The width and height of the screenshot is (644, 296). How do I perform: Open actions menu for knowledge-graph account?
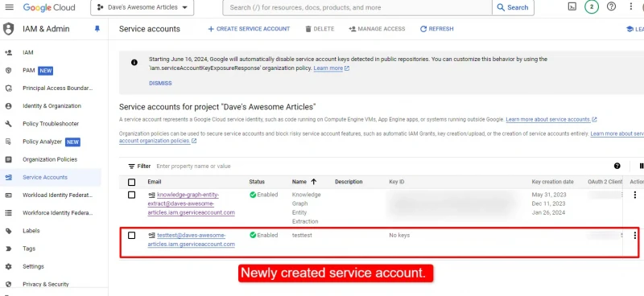635,195
